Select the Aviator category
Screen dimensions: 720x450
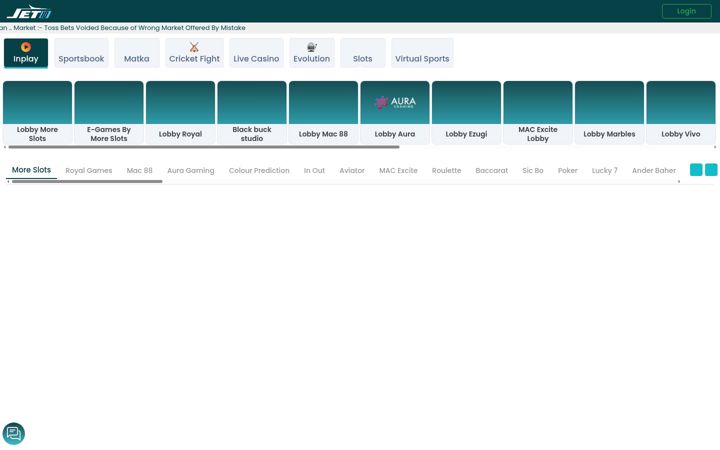pos(352,170)
